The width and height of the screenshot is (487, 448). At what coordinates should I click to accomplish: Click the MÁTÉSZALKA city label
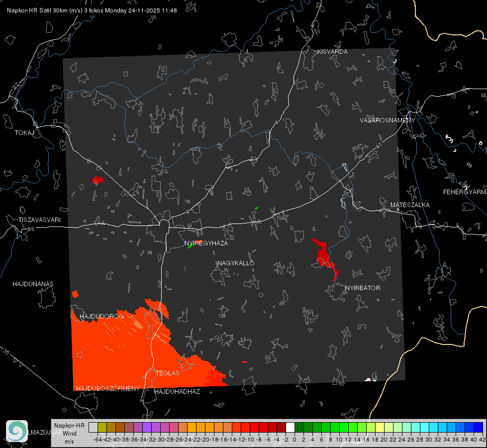click(x=410, y=205)
